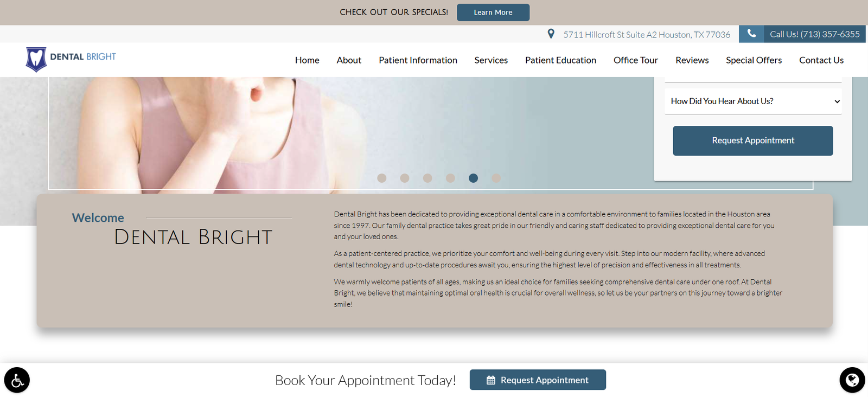Open the Hillcroft St address link

pos(647,35)
